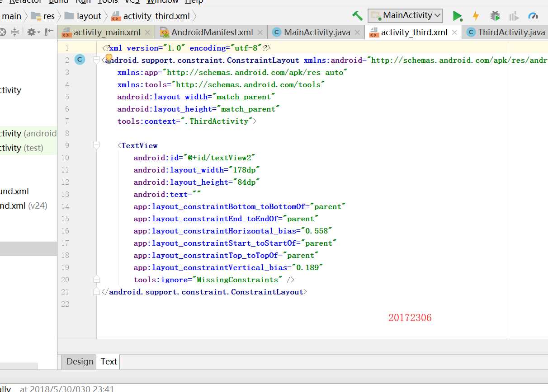Viewport: 548px width, 392px height.
Task: Close the activity_third.xml tab
Action: tap(454, 32)
